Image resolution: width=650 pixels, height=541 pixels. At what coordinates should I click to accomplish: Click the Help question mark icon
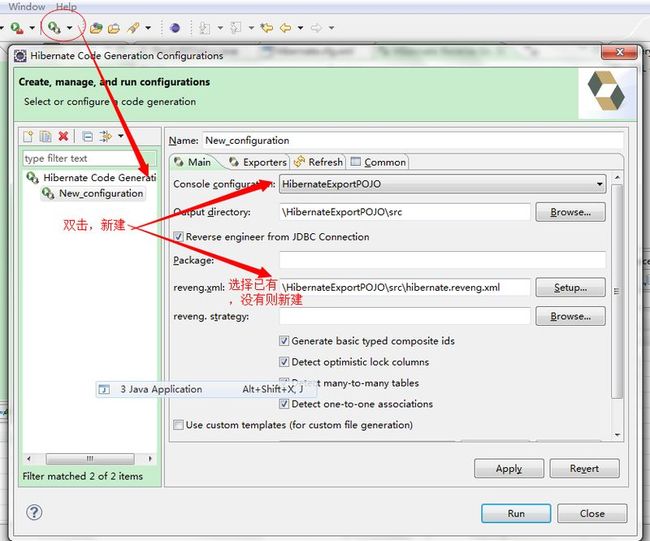point(34,512)
